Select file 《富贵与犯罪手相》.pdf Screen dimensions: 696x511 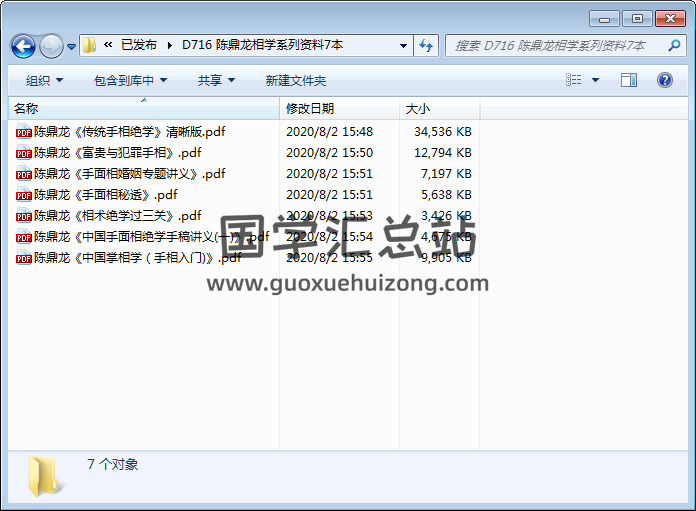coord(118,153)
